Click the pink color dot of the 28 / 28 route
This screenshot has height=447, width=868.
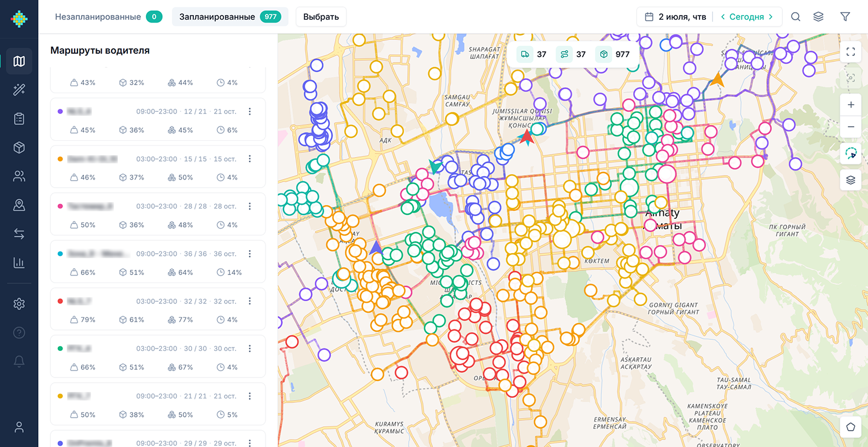(61, 206)
